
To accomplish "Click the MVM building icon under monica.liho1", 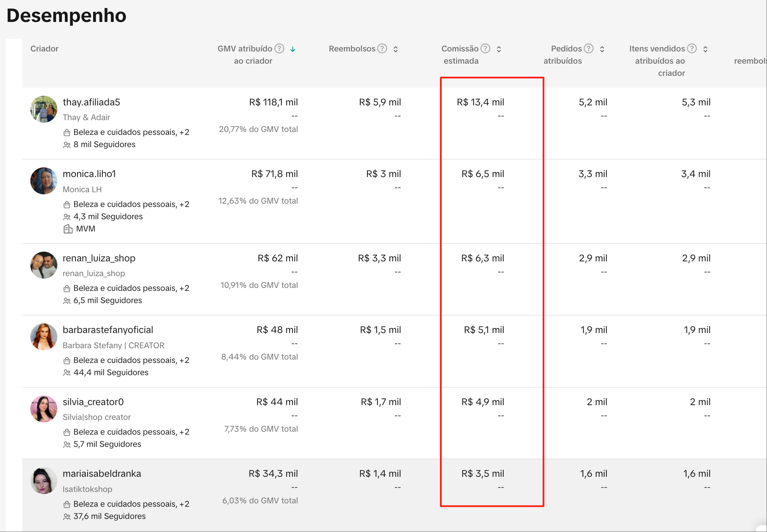I will (x=68, y=229).
